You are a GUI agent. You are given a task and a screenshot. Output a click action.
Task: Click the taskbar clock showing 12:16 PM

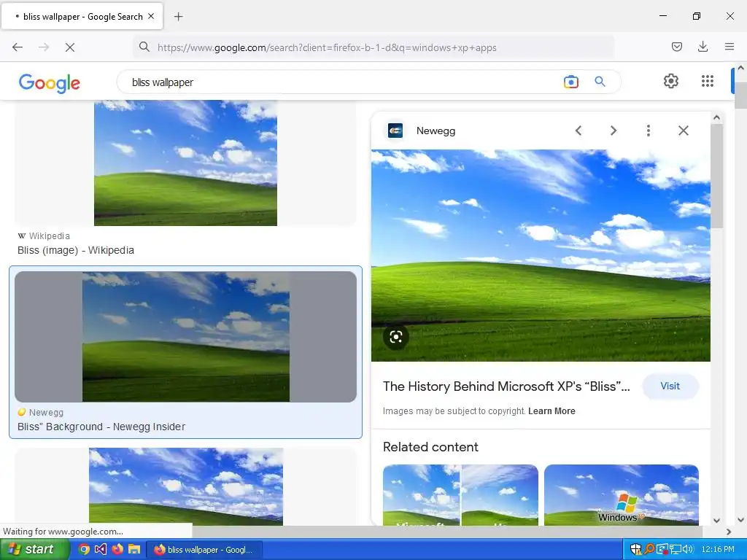pos(718,549)
